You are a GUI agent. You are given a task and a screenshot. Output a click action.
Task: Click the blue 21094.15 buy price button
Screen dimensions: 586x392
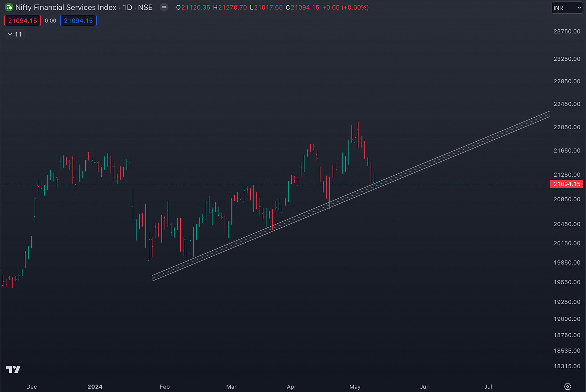[x=78, y=21]
